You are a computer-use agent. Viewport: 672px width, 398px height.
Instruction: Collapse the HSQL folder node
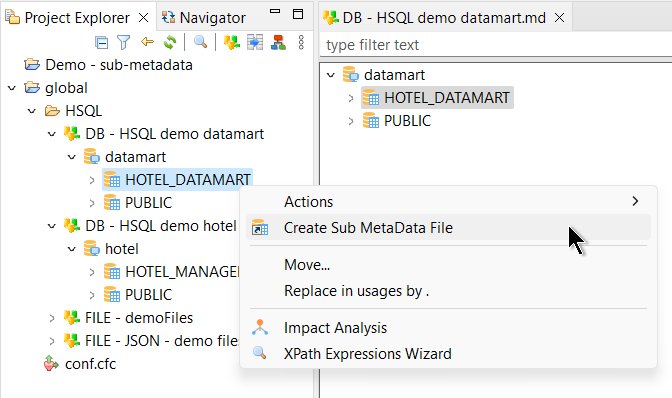click(32, 111)
